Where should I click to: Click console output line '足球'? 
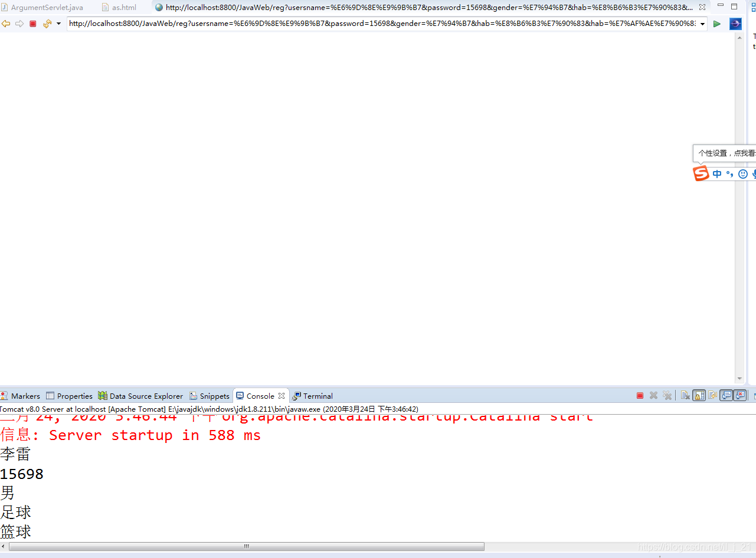pyautogui.click(x=15, y=512)
